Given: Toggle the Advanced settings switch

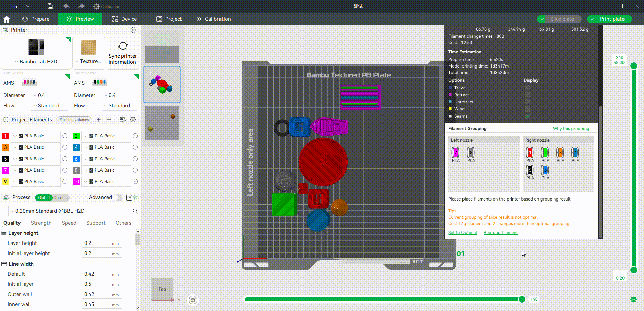Looking at the screenshot, I should [117, 197].
